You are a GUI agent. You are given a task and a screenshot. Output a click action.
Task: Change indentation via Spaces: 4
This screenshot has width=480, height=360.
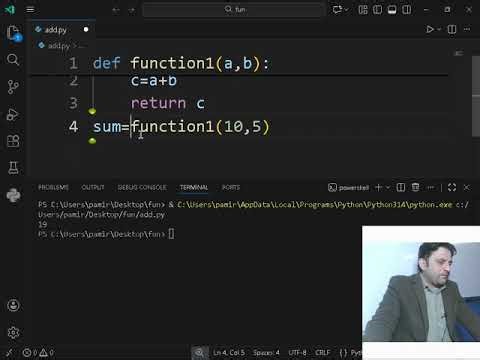point(266,352)
